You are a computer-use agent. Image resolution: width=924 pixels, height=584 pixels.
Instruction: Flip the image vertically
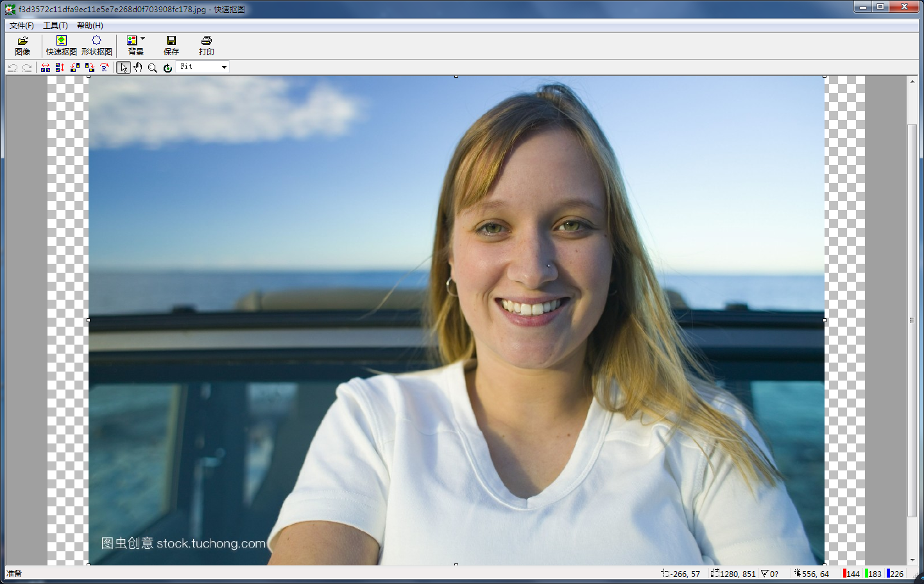[x=60, y=67]
